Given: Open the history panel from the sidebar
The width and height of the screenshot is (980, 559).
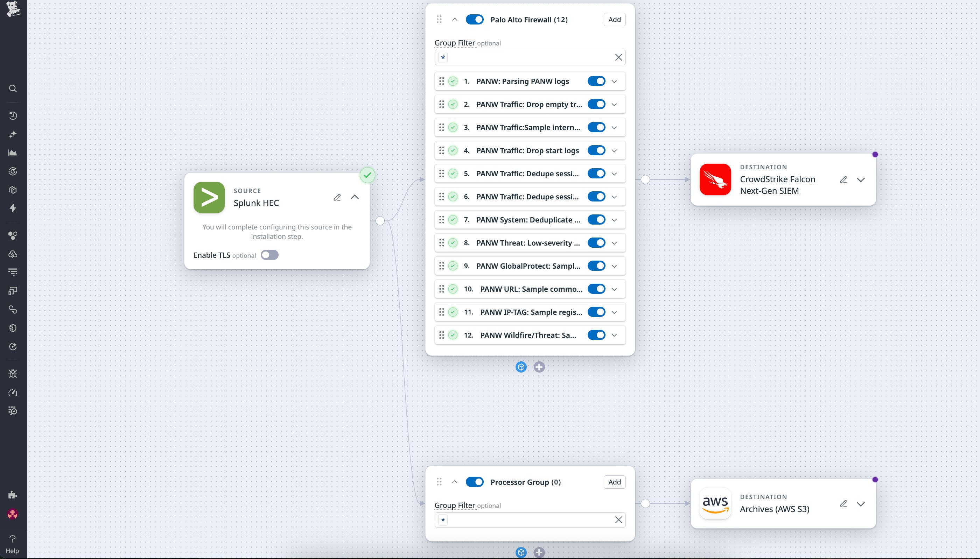Looking at the screenshot, I should tap(13, 115).
